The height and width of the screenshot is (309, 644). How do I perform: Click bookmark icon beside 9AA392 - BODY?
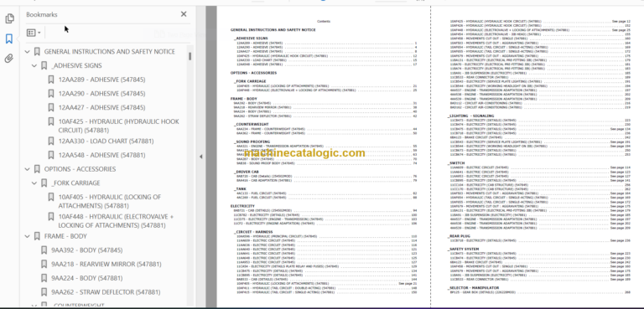[44, 250]
